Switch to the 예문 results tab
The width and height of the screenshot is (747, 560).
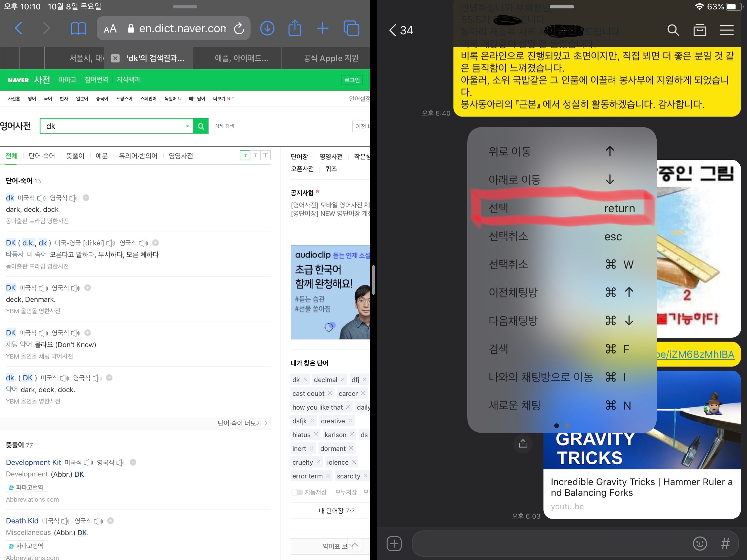point(101,156)
